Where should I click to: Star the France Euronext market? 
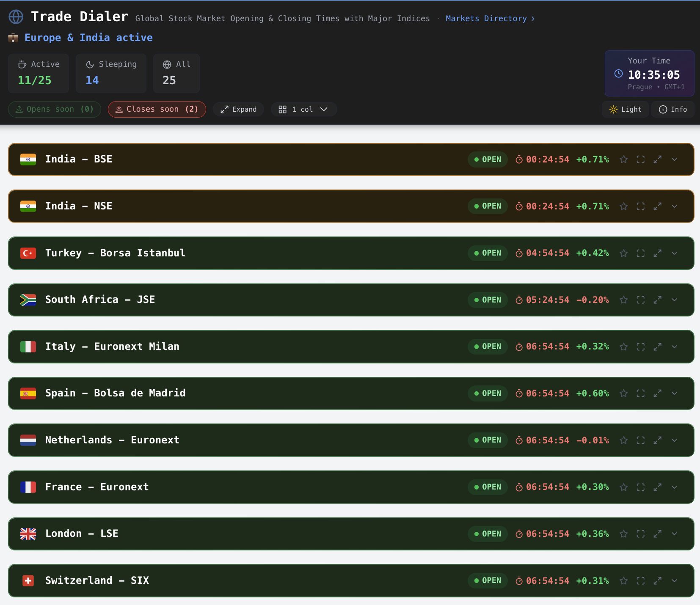[623, 487]
